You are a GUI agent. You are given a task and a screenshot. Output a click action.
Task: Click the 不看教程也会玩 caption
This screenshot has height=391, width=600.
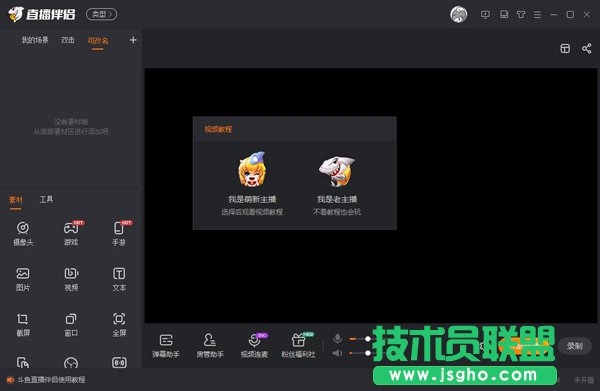337,212
